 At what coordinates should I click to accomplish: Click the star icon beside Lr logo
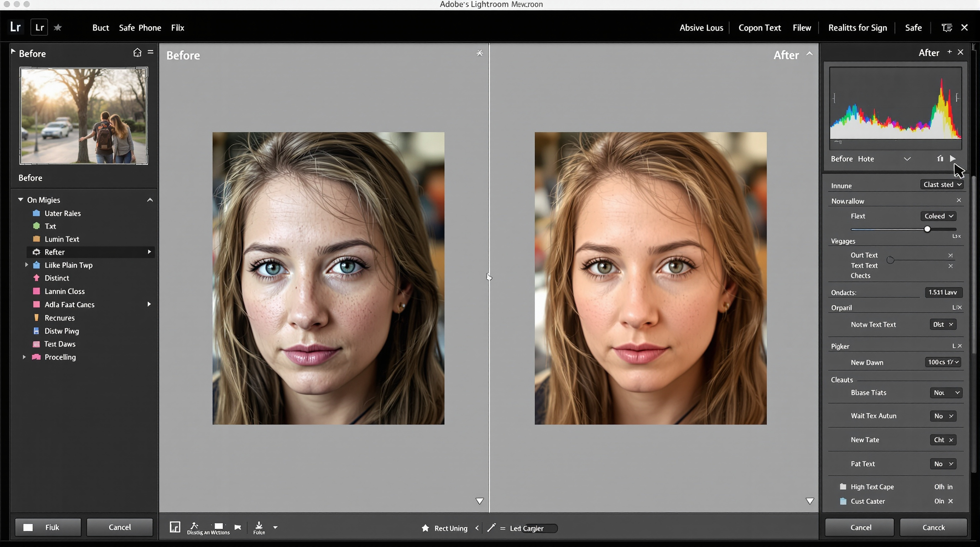tap(58, 27)
